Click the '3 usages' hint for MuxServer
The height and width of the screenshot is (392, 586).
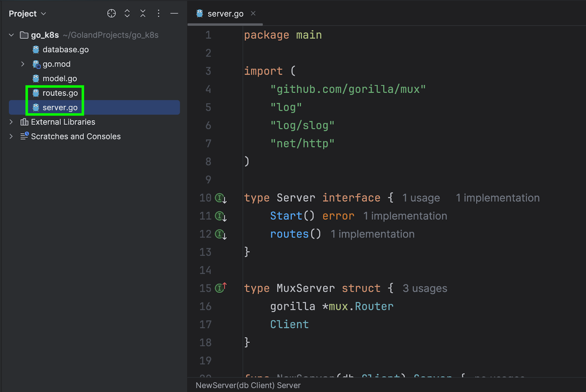tap(425, 288)
